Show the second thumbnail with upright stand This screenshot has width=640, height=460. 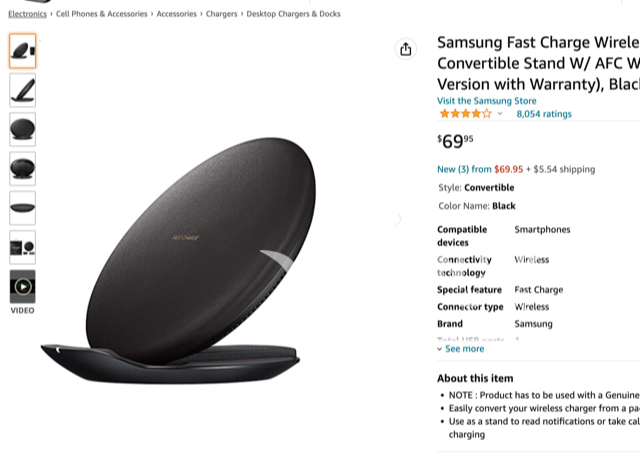pyautogui.click(x=22, y=89)
